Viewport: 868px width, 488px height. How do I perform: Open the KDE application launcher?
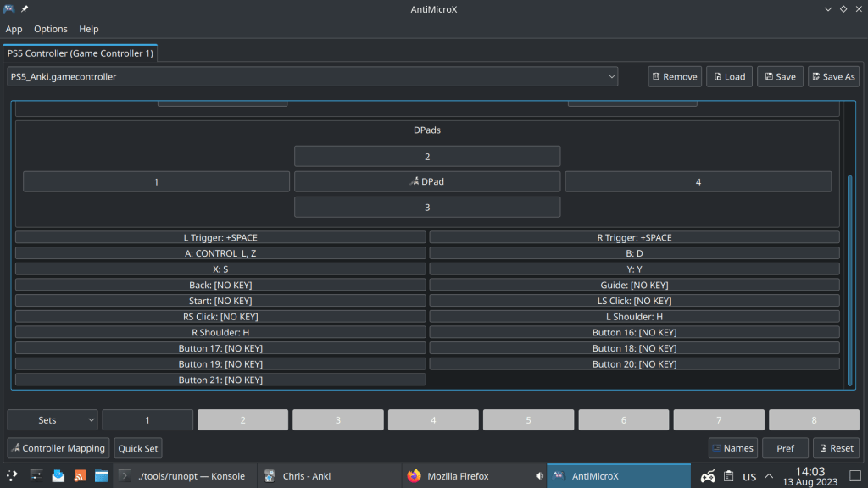12,476
